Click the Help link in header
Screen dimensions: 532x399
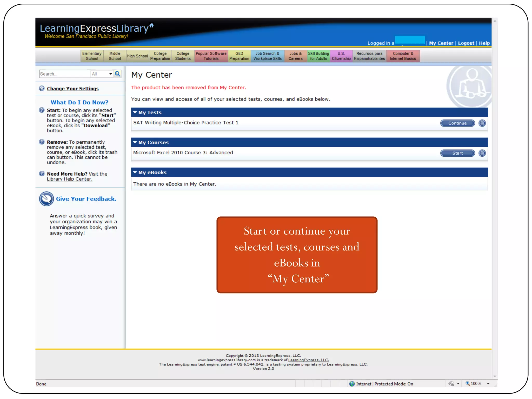(x=484, y=43)
